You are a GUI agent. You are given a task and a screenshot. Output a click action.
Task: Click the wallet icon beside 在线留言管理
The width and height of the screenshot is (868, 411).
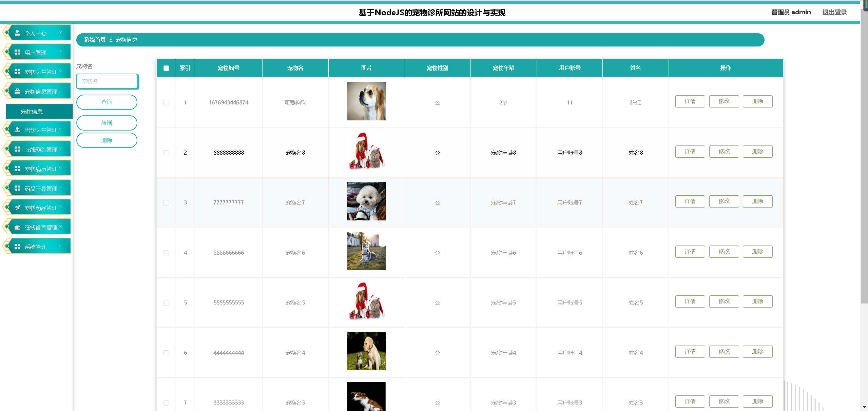17,227
